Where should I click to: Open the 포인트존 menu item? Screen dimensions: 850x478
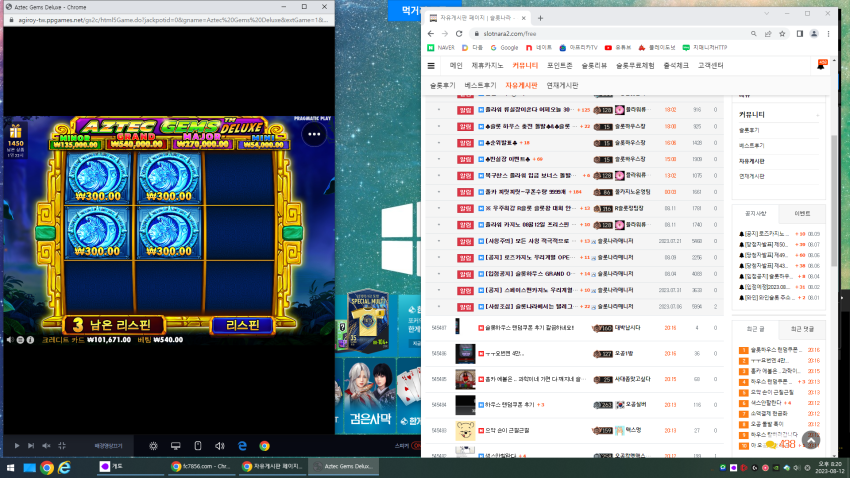(559, 66)
